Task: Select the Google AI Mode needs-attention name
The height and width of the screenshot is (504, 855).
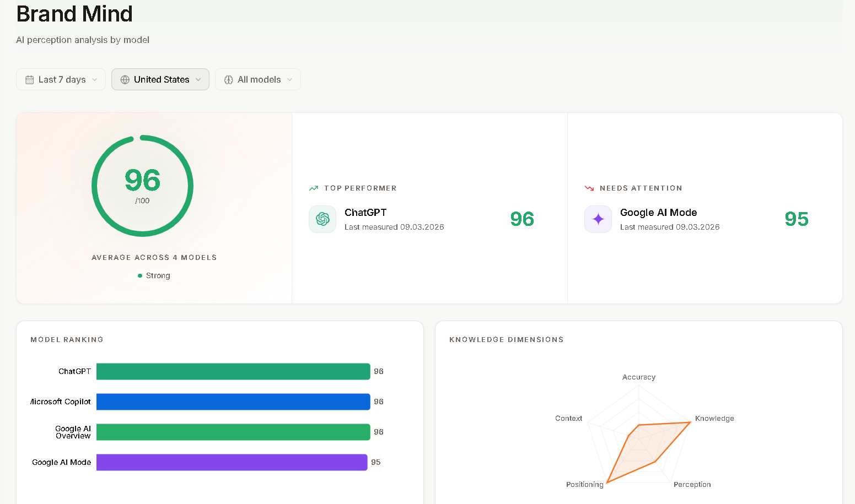Action: click(x=658, y=213)
